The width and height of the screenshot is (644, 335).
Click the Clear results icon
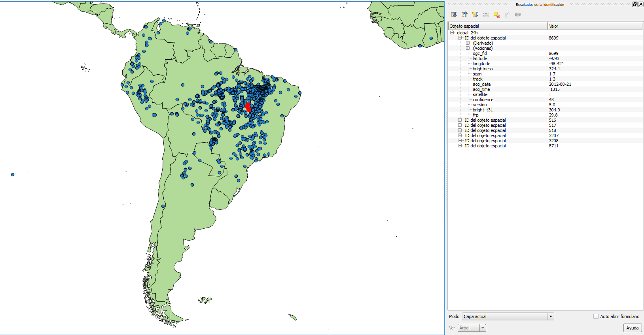pos(496,15)
